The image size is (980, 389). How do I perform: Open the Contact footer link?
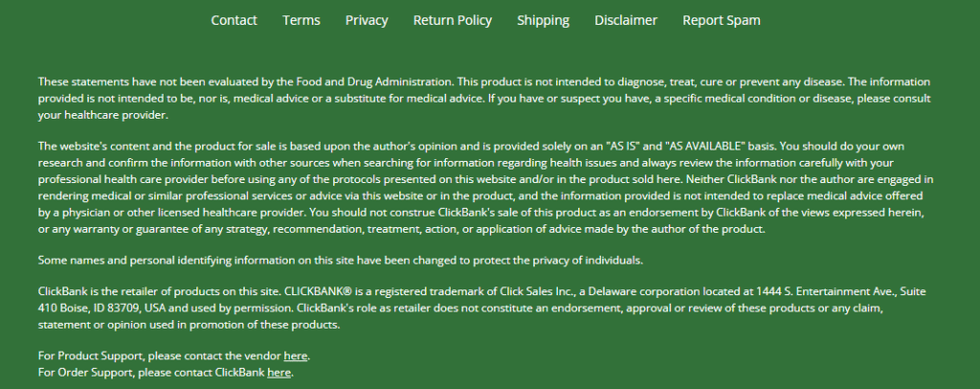click(x=234, y=20)
